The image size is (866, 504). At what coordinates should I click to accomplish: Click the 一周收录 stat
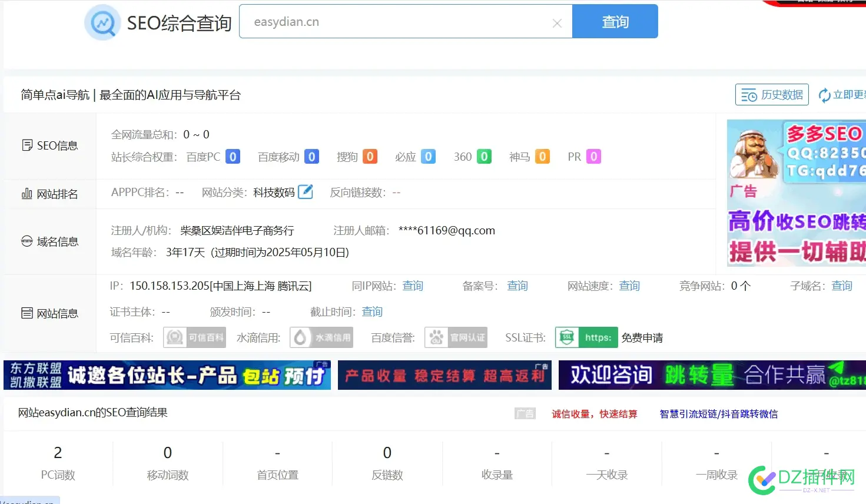coord(716,463)
